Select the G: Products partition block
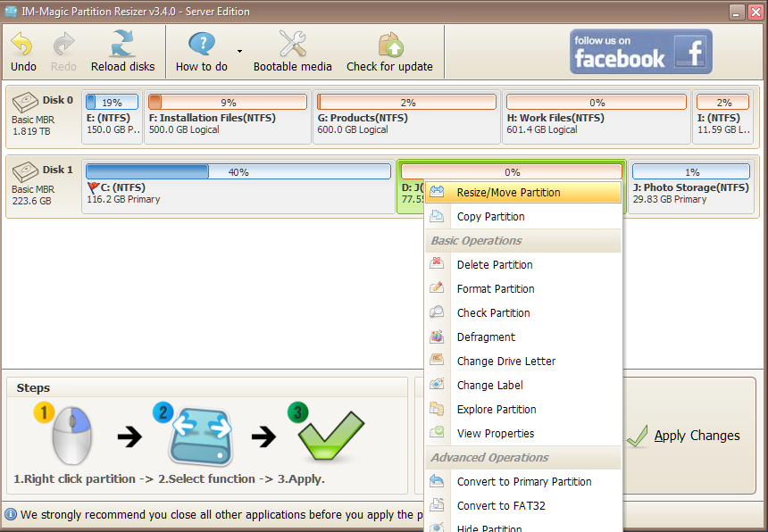 click(407, 117)
